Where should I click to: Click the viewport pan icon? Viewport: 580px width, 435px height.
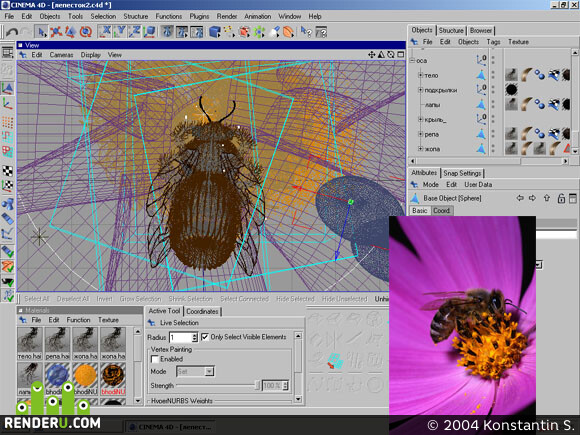click(x=371, y=55)
